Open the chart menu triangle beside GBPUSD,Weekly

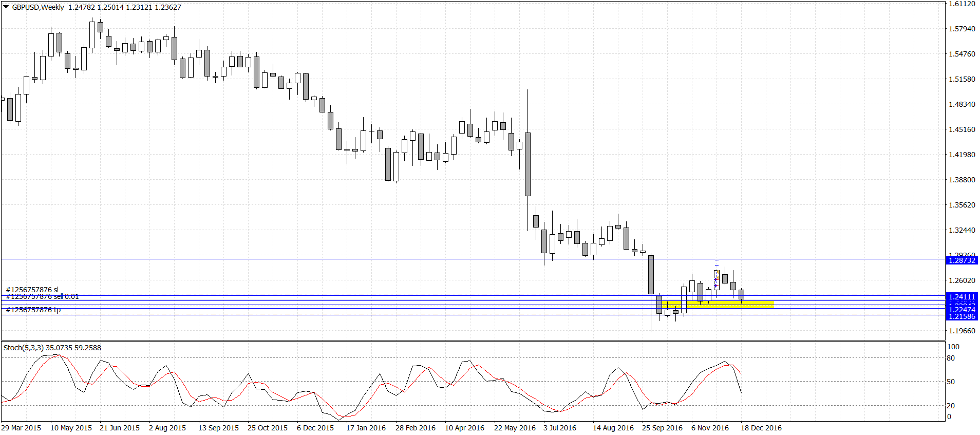(x=6, y=7)
